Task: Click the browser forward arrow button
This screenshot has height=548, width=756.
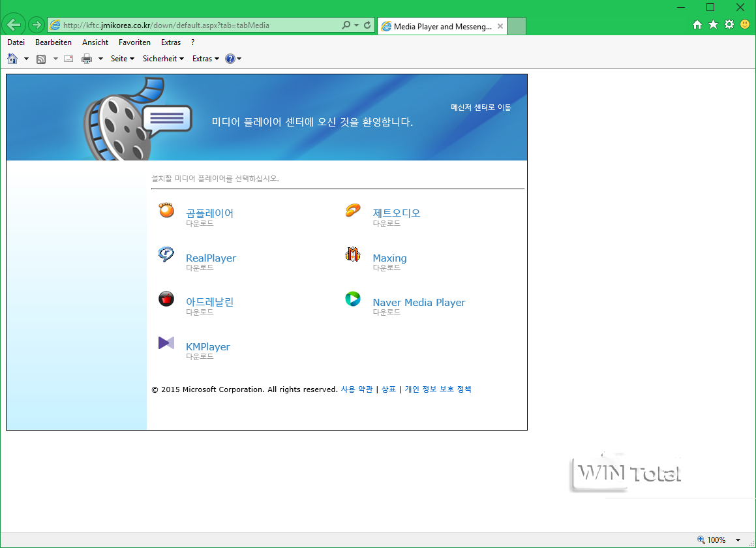Action: click(x=37, y=25)
